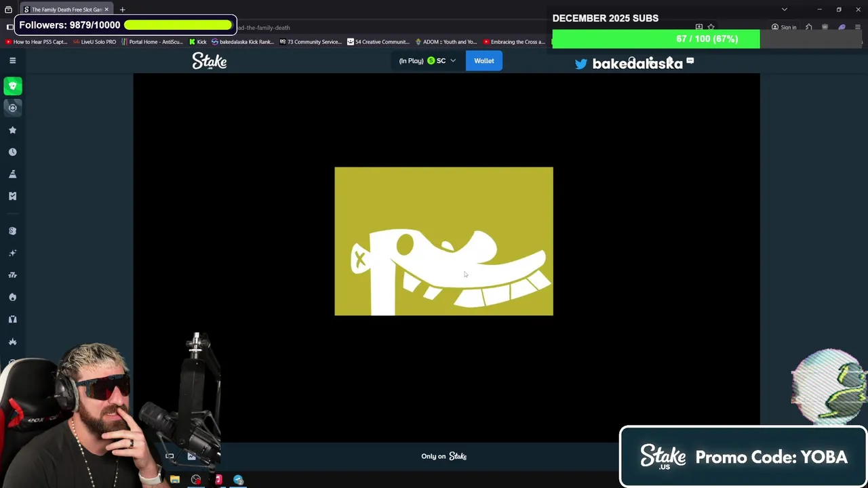This screenshot has width=868, height=488.
Task: Click the Stake logo in header
Action: (209, 61)
